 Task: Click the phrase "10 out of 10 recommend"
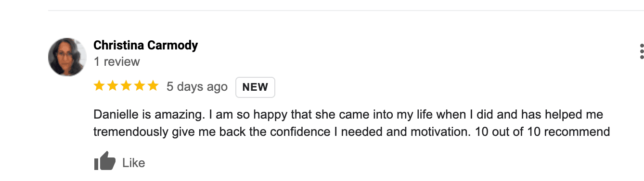542,132
